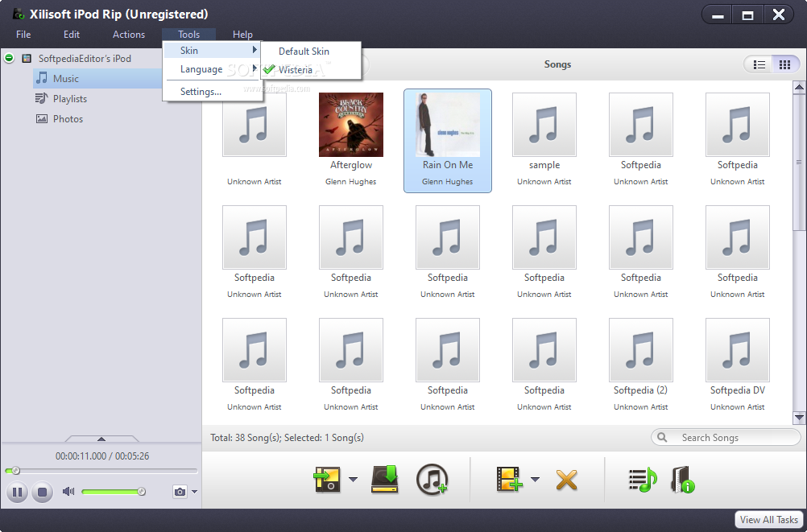Click the add to playlist icon

(x=643, y=480)
